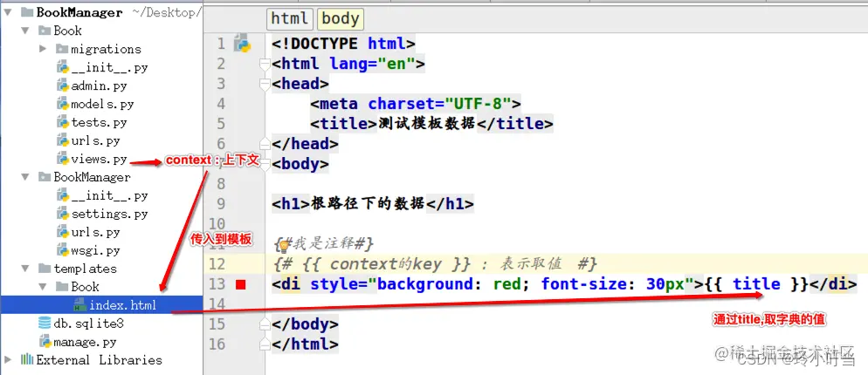Collapse the Book folder arrow
Screen dimensions: 868x375
pyautogui.click(x=25, y=31)
